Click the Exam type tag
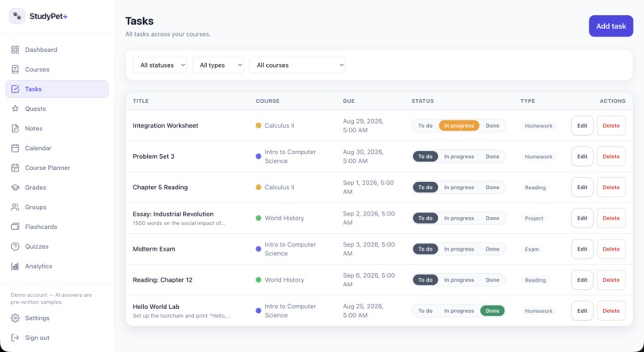The height and width of the screenshot is (352, 644). coord(531,249)
